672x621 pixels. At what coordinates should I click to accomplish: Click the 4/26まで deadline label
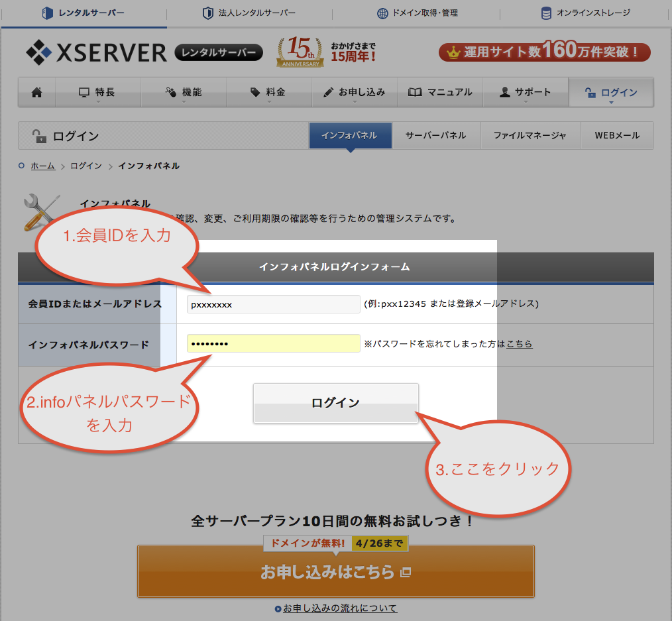pyautogui.click(x=379, y=543)
